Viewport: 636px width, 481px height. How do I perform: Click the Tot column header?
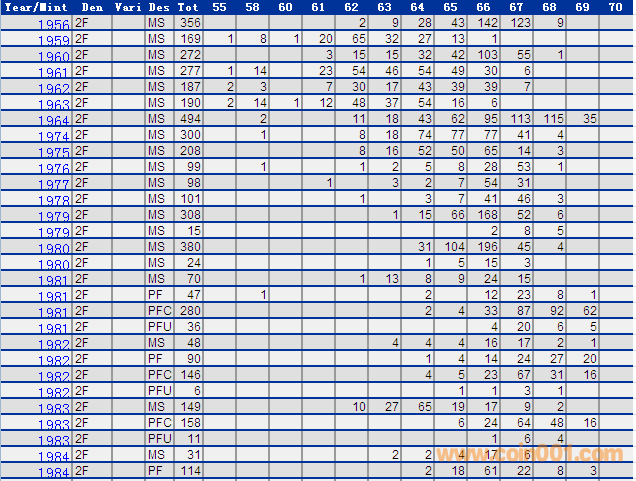(188, 7)
